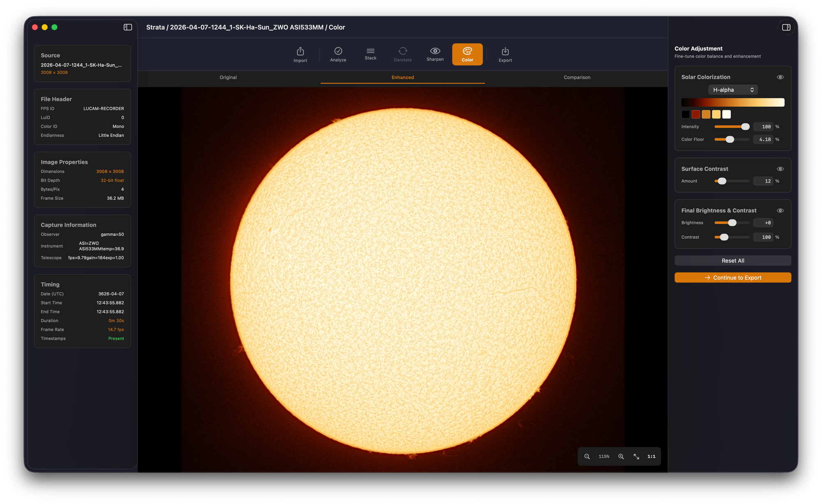
Task: Switch to the Original view tab
Action: pyautogui.click(x=228, y=77)
